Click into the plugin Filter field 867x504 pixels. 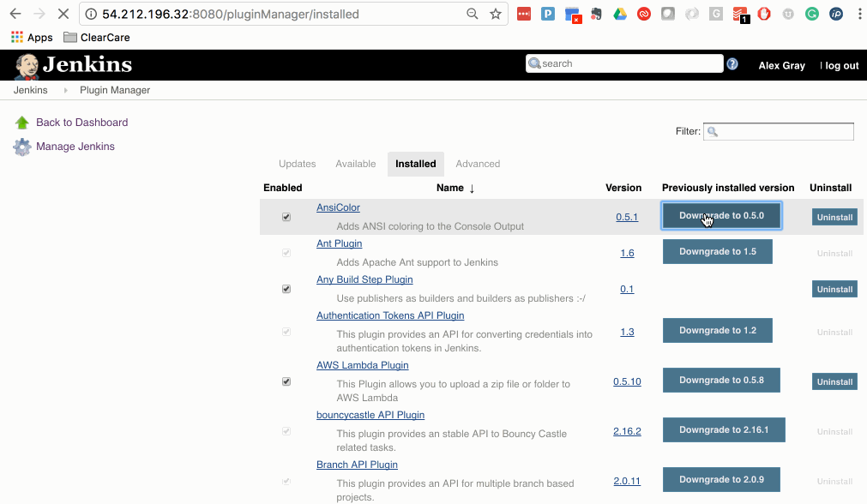(x=779, y=131)
